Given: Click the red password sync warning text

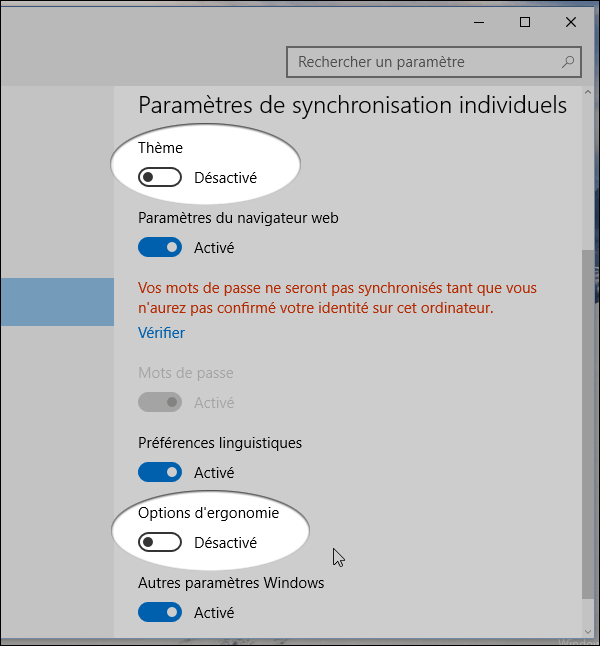Looking at the screenshot, I should 316,298.
